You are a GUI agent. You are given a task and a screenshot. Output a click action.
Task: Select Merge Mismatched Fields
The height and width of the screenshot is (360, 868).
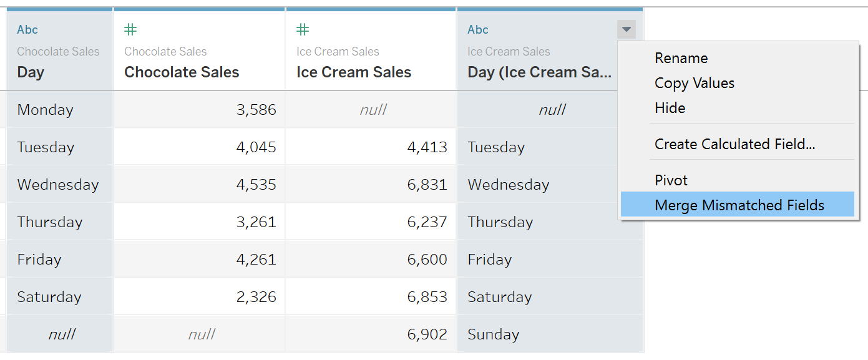(x=738, y=205)
